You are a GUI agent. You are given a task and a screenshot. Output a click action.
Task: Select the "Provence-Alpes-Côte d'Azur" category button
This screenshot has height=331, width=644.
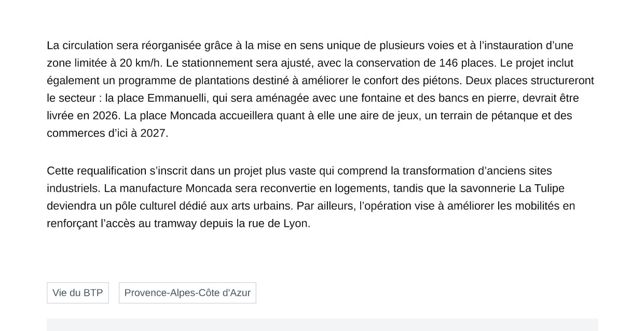187,293
